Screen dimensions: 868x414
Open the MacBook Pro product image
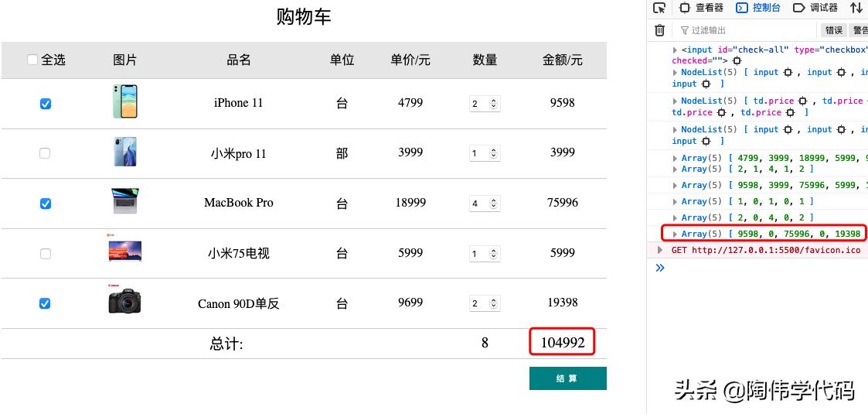click(x=125, y=201)
